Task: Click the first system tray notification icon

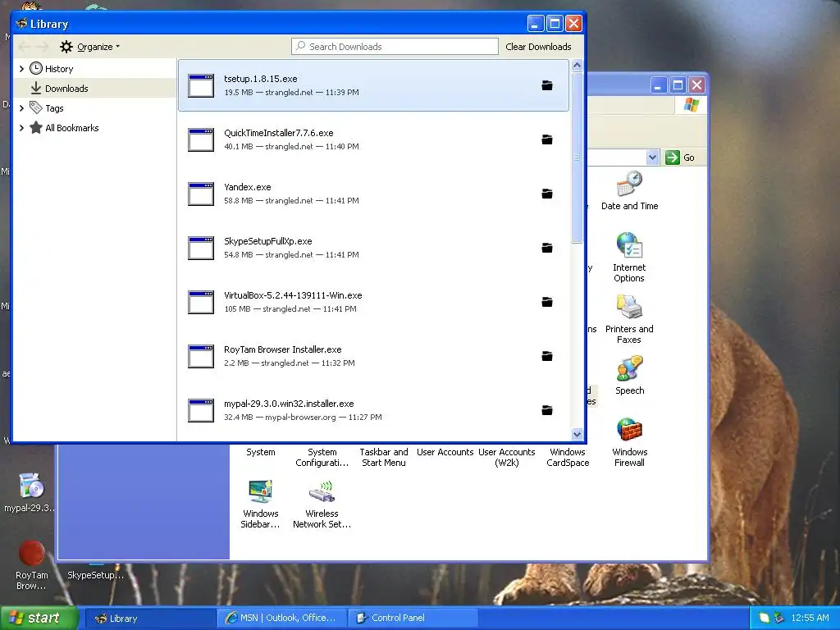Action: tap(765, 618)
